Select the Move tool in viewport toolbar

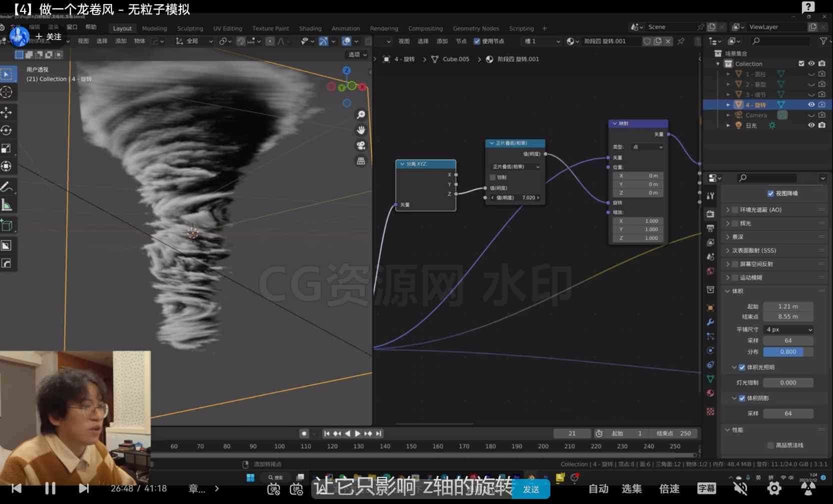pyautogui.click(x=7, y=112)
